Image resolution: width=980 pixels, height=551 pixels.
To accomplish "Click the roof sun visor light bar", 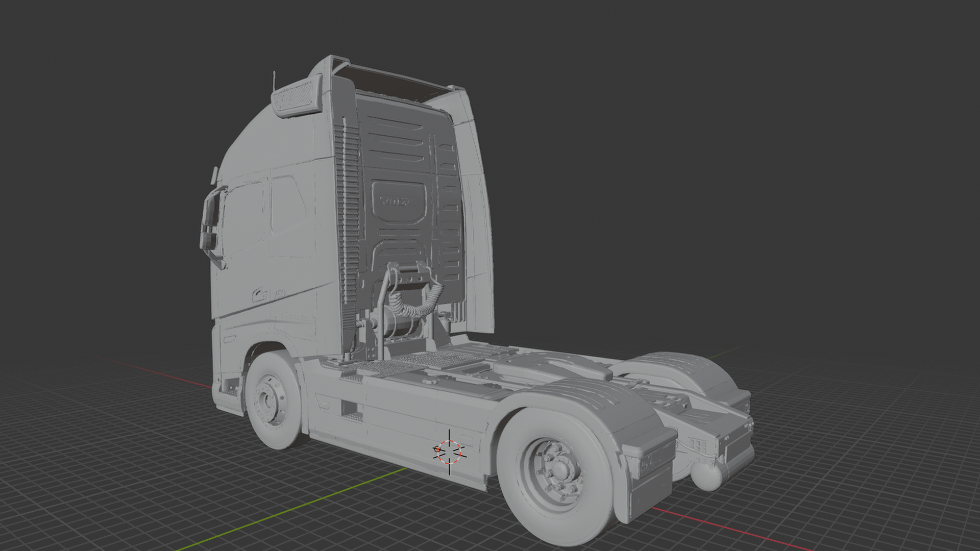I will (297, 96).
